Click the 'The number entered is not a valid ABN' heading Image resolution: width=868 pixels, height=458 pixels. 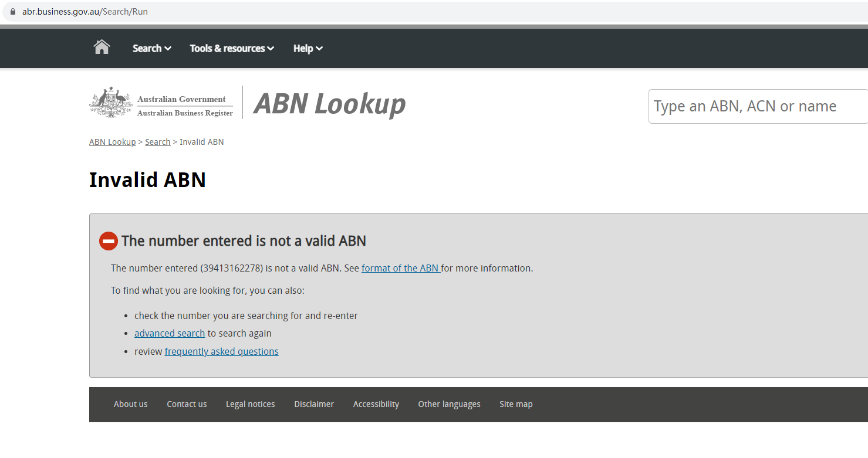click(x=244, y=241)
